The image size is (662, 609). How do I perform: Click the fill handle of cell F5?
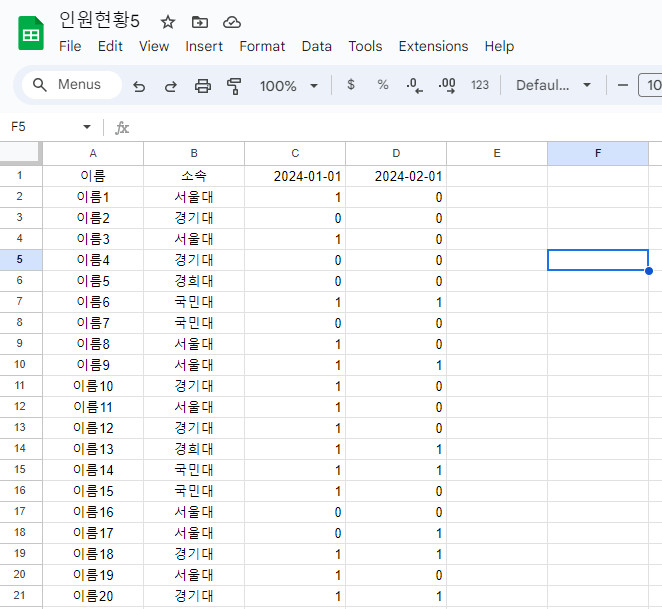tap(649, 271)
